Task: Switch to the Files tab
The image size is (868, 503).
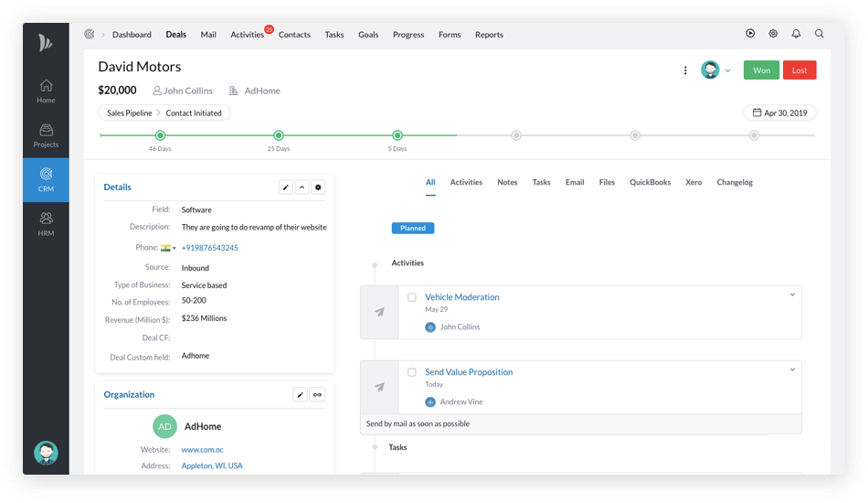Action: click(x=607, y=182)
